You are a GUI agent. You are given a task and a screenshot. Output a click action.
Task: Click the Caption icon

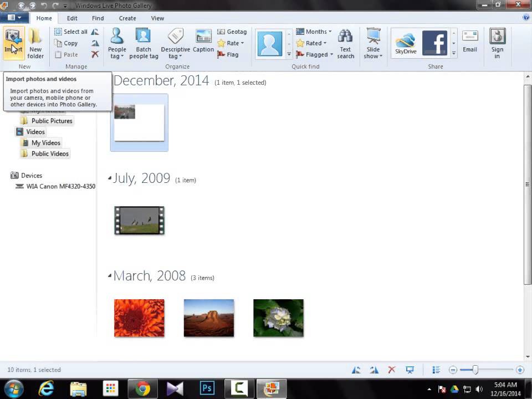(203, 40)
